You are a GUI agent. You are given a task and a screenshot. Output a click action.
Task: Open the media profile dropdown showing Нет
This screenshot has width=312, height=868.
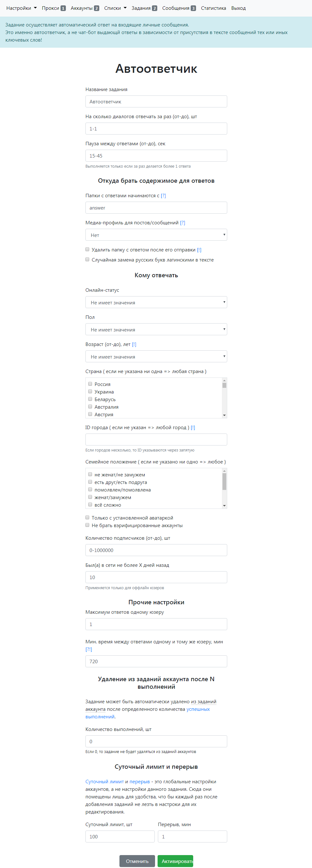tap(156, 235)
